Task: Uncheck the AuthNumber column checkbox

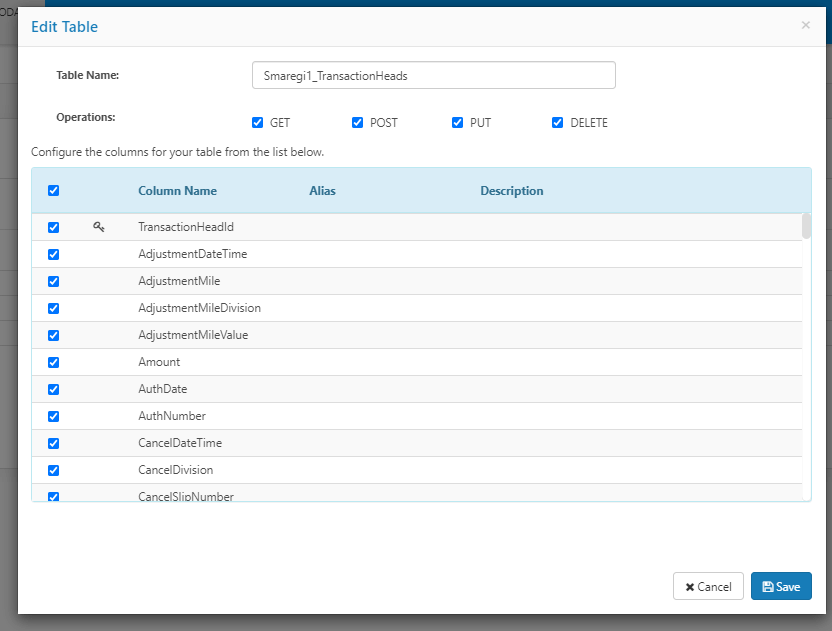Action: 54,417
